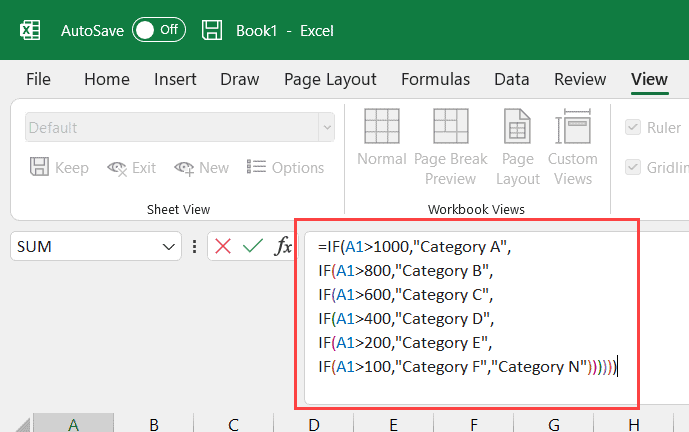Click the Options button in Sheet View
The image size is (689, 432).
(285, 168)
